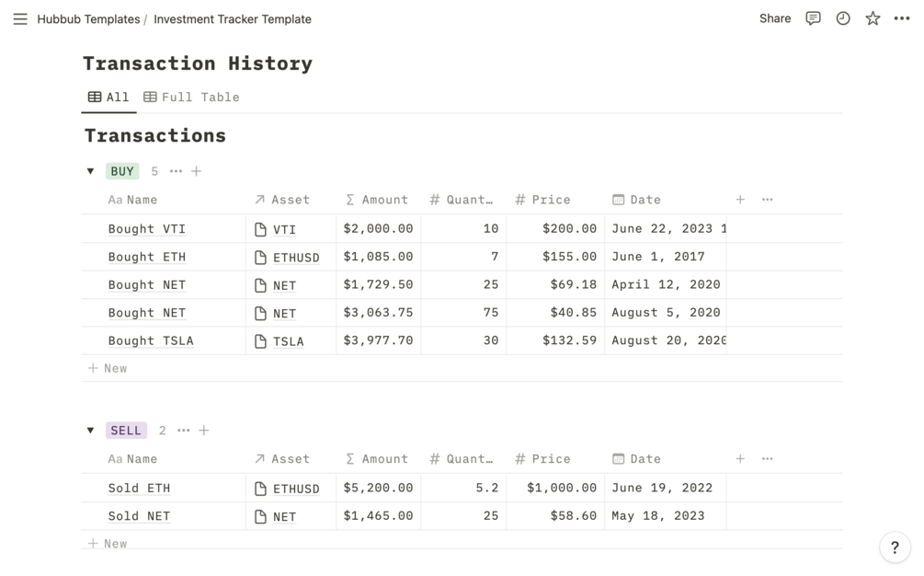Collapse the SELL group
The image size is (924, 576).
pyautogui.click(x=90, y=431)
